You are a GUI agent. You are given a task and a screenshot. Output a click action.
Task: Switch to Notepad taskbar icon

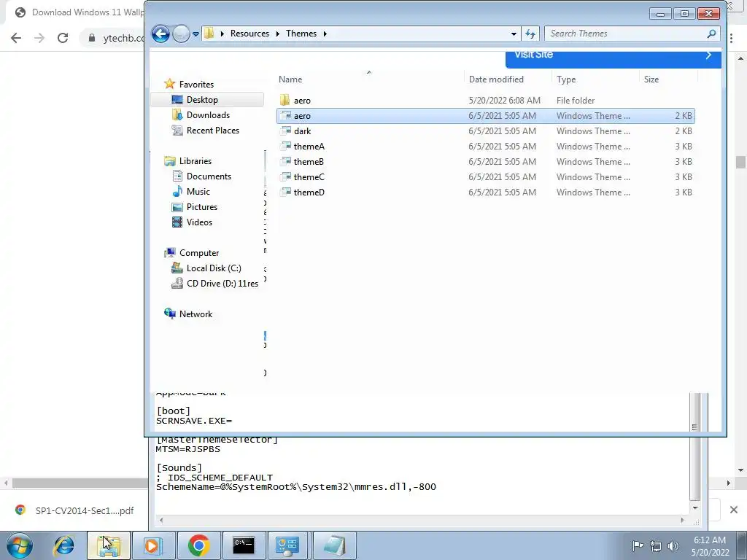334,545
